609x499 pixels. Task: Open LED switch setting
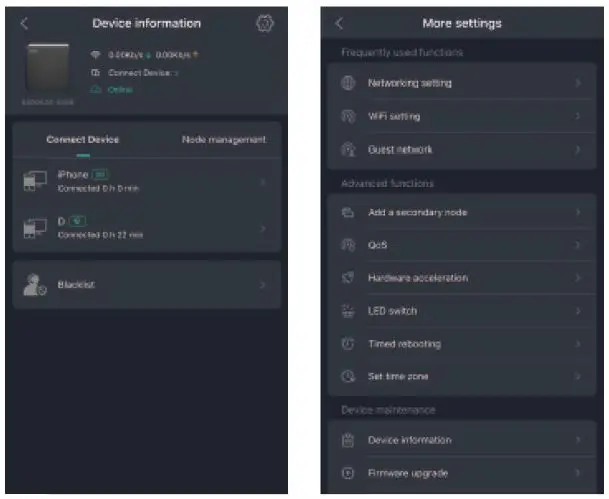click(462, 311)
